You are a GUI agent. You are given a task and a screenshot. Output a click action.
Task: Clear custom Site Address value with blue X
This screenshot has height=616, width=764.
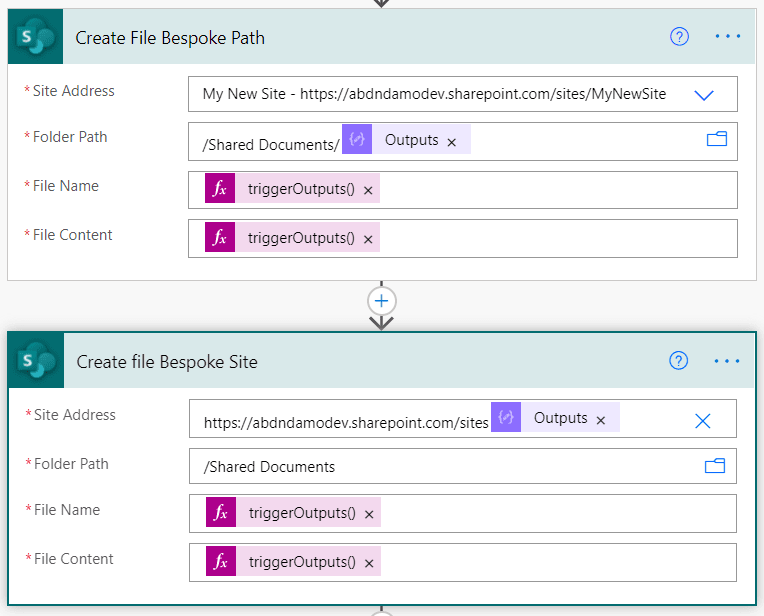tap(703, 420)
